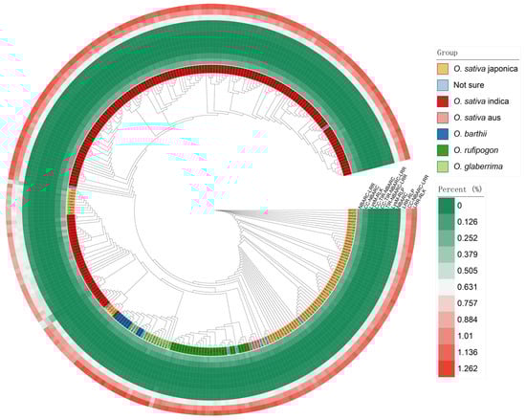Select the 0.505 scale color block
Viewport: 526px width, 420px height.
447,271
